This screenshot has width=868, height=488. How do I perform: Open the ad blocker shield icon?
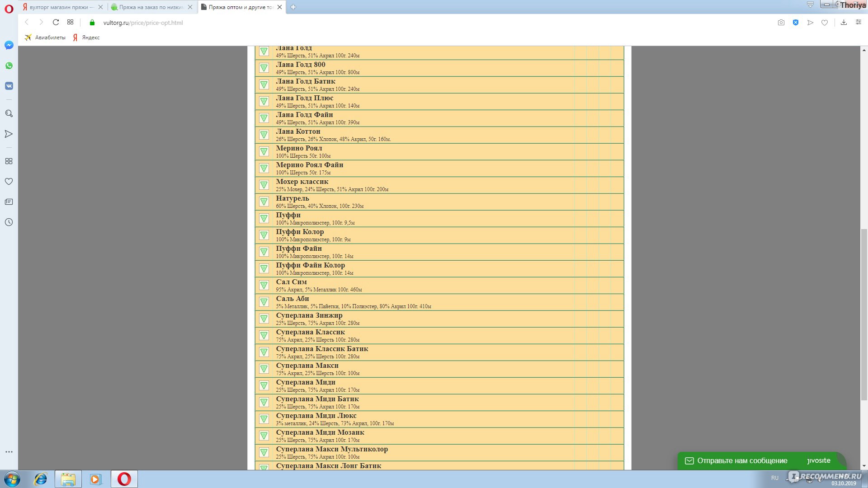(796, 23)
